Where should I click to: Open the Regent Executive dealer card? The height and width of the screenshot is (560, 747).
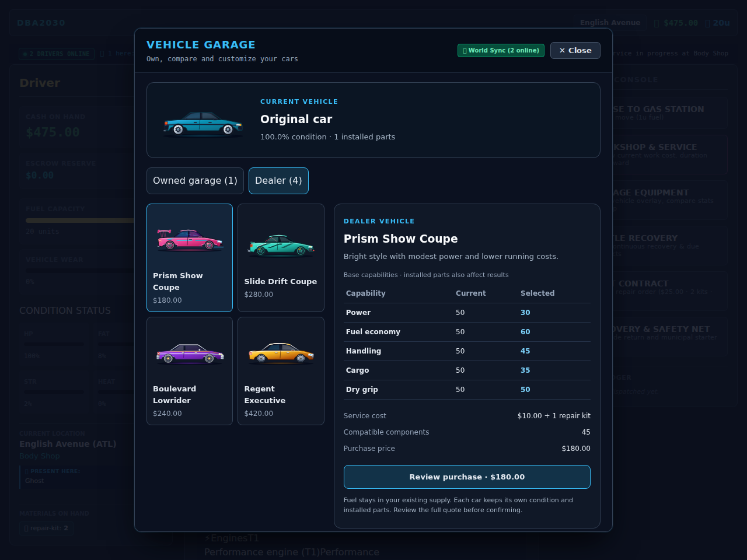[281, 371]
